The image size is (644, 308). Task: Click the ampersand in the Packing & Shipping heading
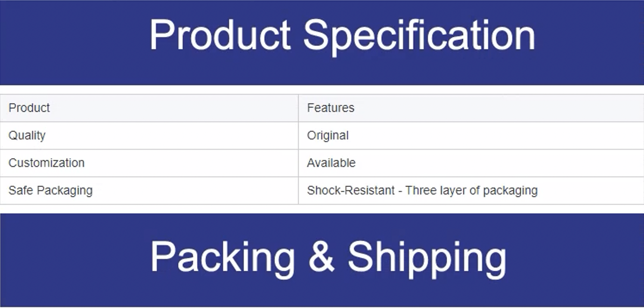321,256
